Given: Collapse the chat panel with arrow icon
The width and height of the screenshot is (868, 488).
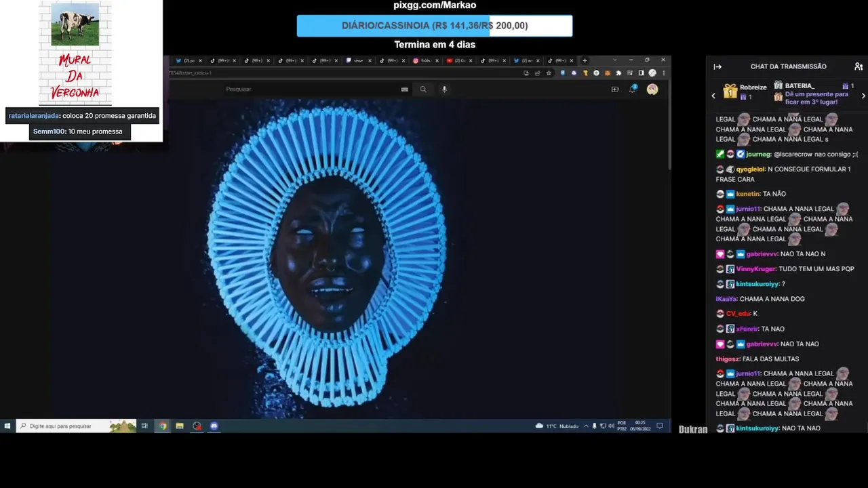Looking at the screenshot, I should tap(717, 66).
